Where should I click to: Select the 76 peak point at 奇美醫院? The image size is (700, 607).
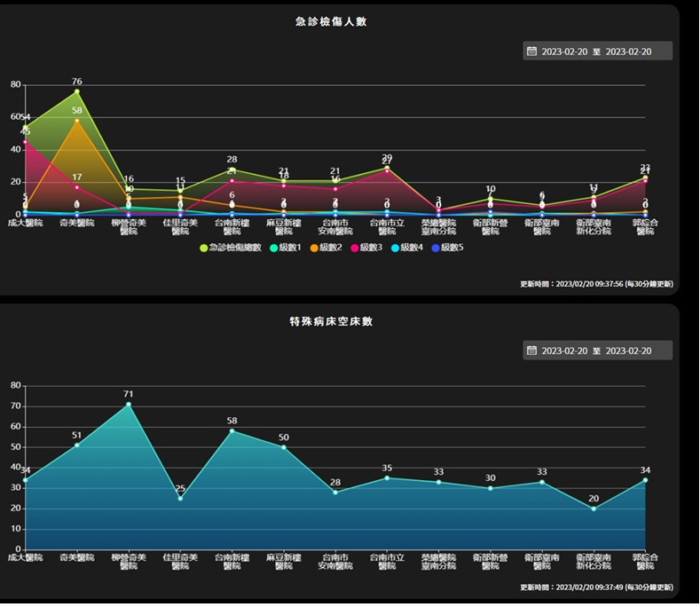(77, 91)
